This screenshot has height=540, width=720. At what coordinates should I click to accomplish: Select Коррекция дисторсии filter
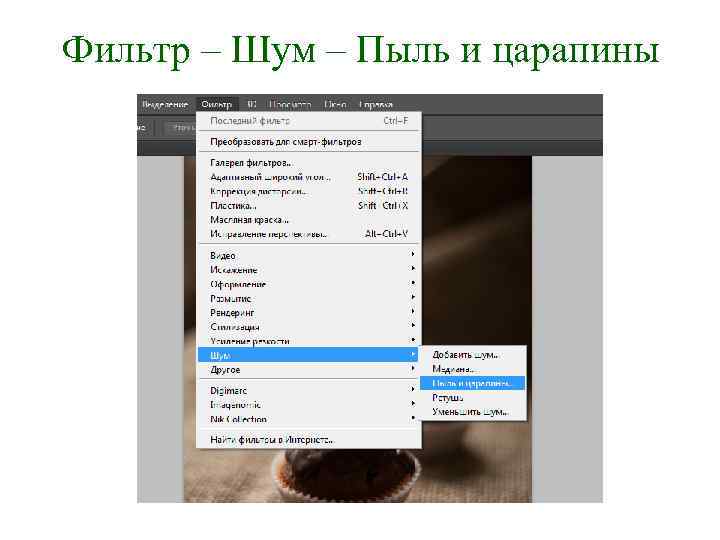point(309,191)
